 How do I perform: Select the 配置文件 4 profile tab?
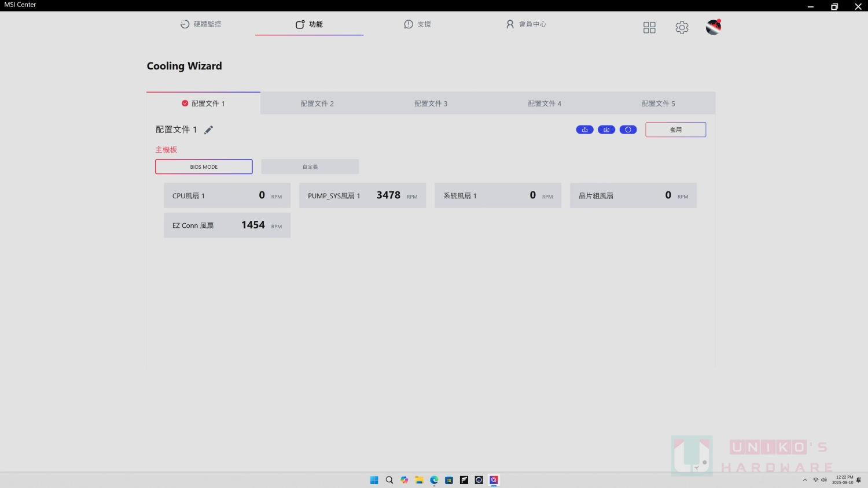(x=545, y=103)
